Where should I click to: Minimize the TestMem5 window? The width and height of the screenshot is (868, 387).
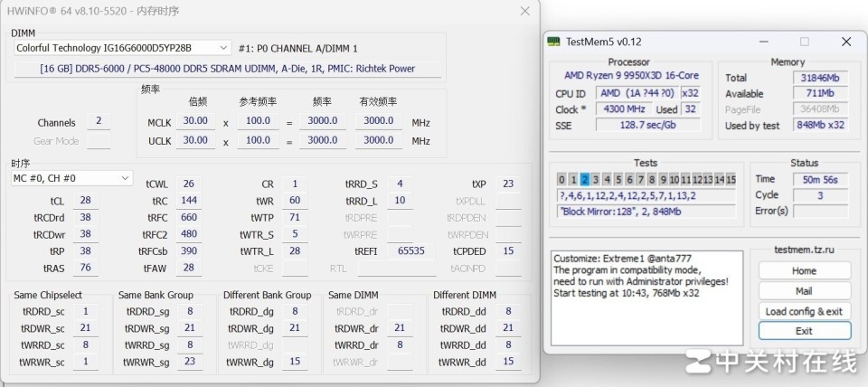point(763,42)
